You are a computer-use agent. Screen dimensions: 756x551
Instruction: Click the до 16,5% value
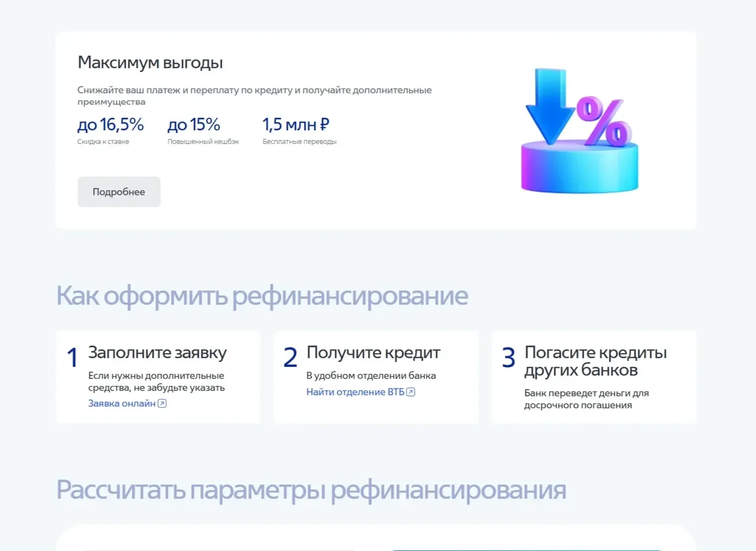coord(111,125)
